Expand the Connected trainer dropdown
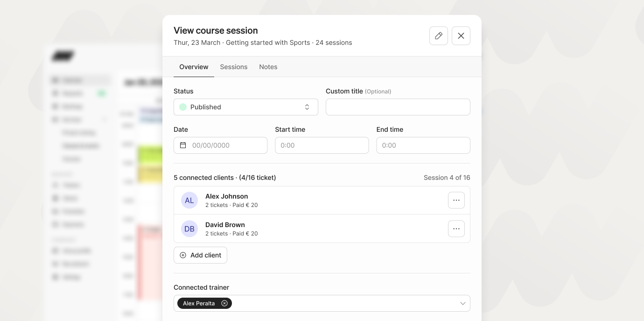 tap(462, 304)
